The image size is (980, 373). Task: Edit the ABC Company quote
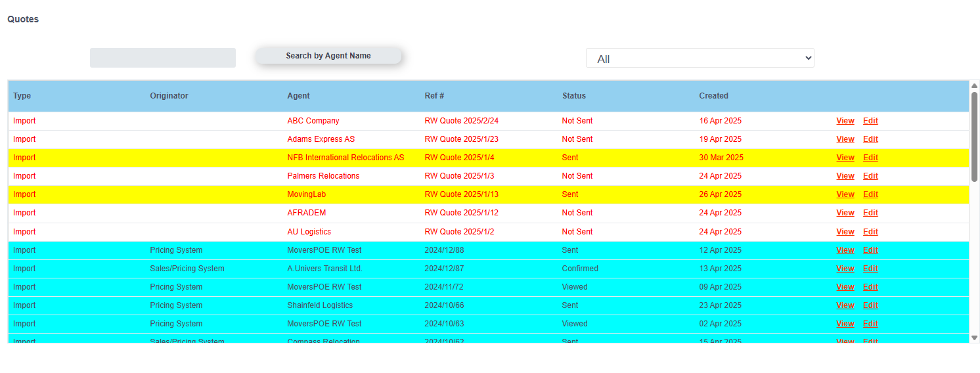870,121
